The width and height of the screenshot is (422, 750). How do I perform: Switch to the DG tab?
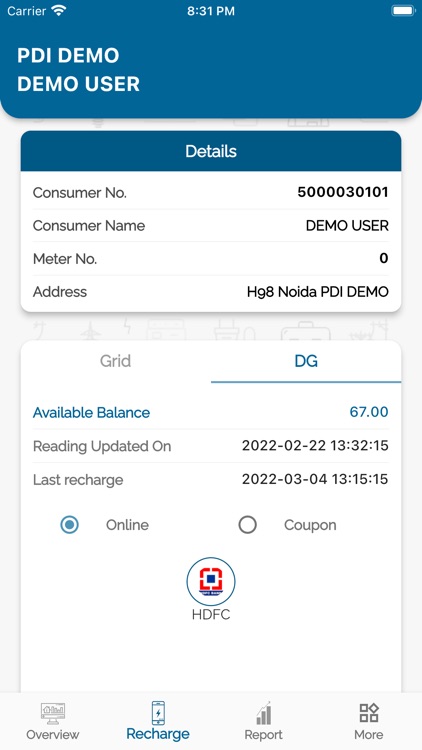tap(306, 361)
